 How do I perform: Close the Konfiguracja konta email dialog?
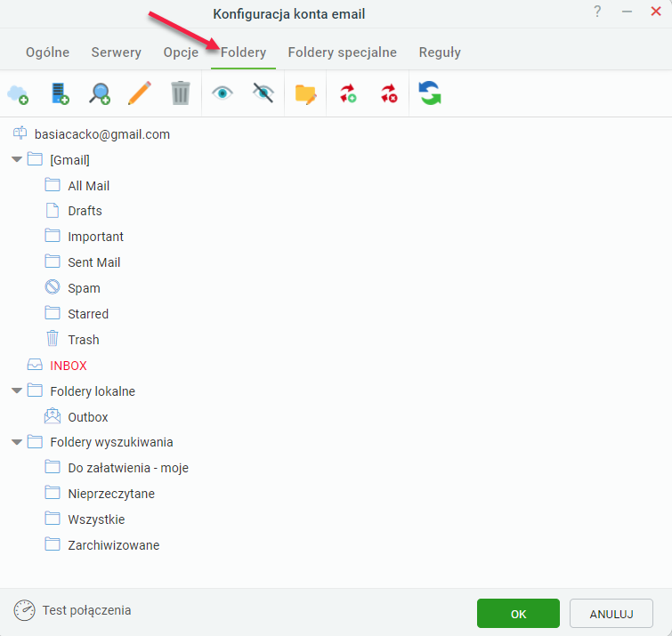pos(656,12)
